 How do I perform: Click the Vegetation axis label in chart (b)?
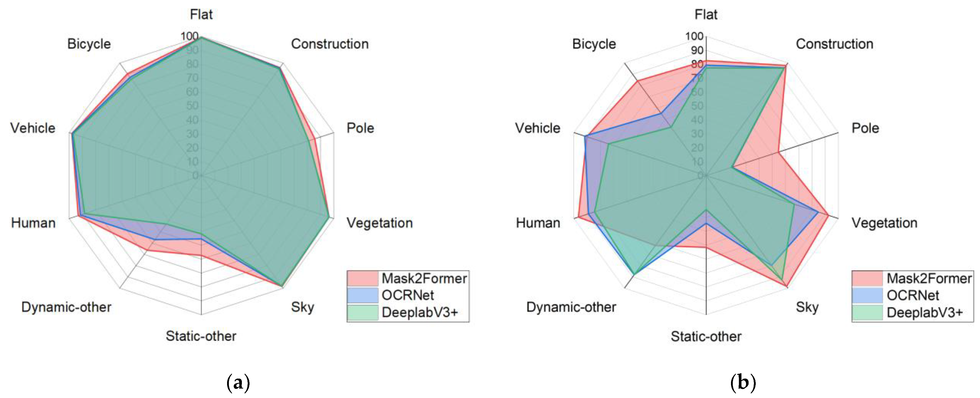pos(884,223)
